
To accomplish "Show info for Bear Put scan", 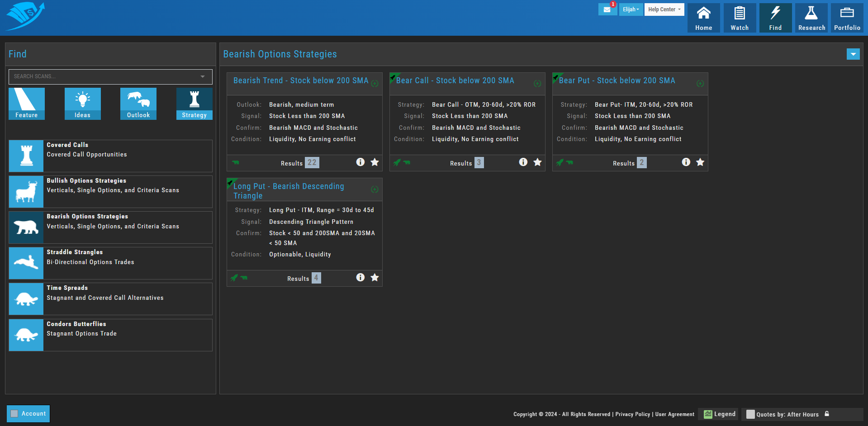I will pos(686,162).
